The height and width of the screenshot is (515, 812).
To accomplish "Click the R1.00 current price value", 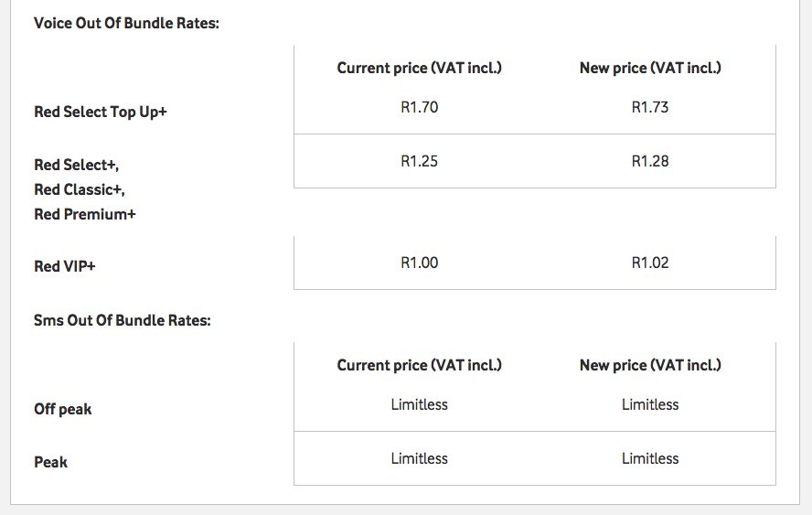I will (x=419, y=263).
